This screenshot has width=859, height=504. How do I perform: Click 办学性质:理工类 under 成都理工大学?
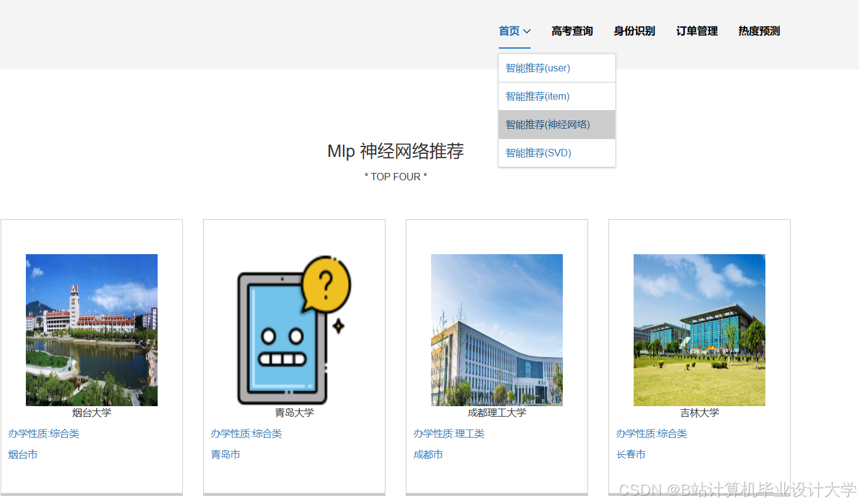[448, 433]
